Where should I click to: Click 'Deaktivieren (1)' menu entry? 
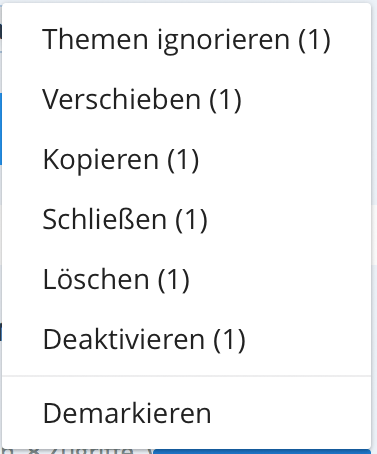(186, 340)
